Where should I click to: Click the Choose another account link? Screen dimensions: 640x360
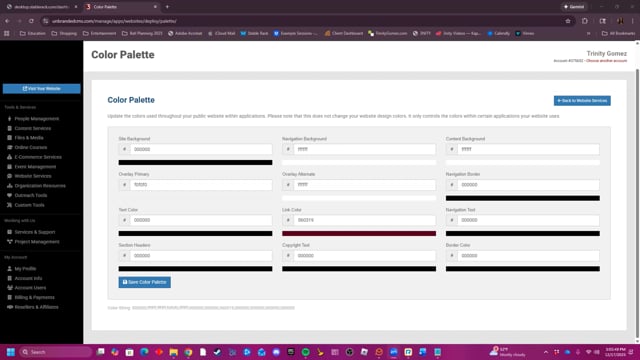coord(606,61)
